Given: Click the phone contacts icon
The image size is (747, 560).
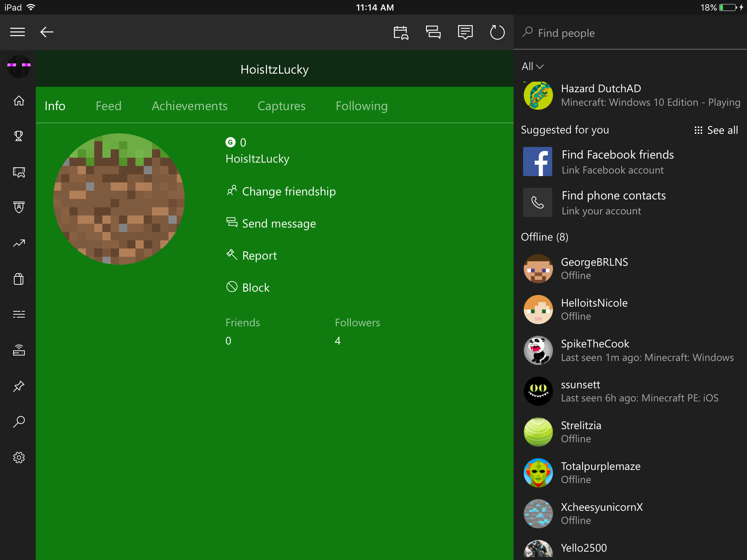Looking at the screenshot, I should 538,202.
